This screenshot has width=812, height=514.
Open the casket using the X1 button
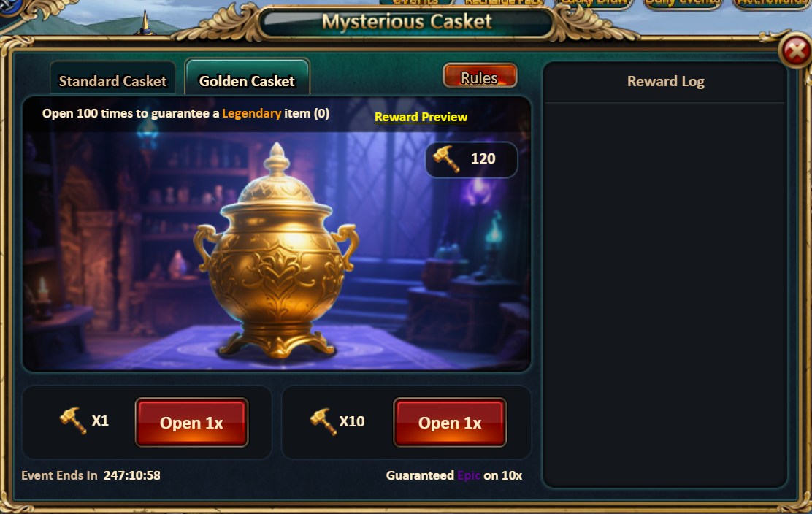pyautogui.click(x=191, y=423)
